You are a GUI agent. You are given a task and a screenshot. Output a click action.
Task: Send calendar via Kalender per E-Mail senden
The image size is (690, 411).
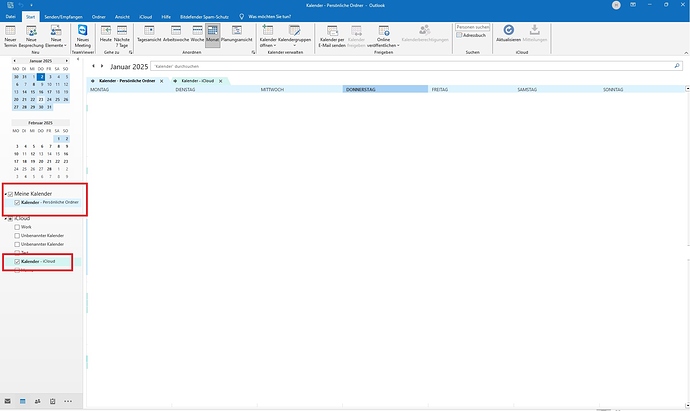332,36
